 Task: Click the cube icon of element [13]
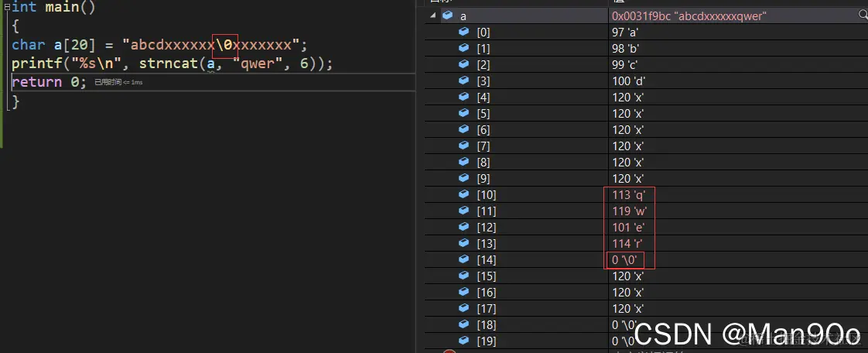tap(464, 243)
